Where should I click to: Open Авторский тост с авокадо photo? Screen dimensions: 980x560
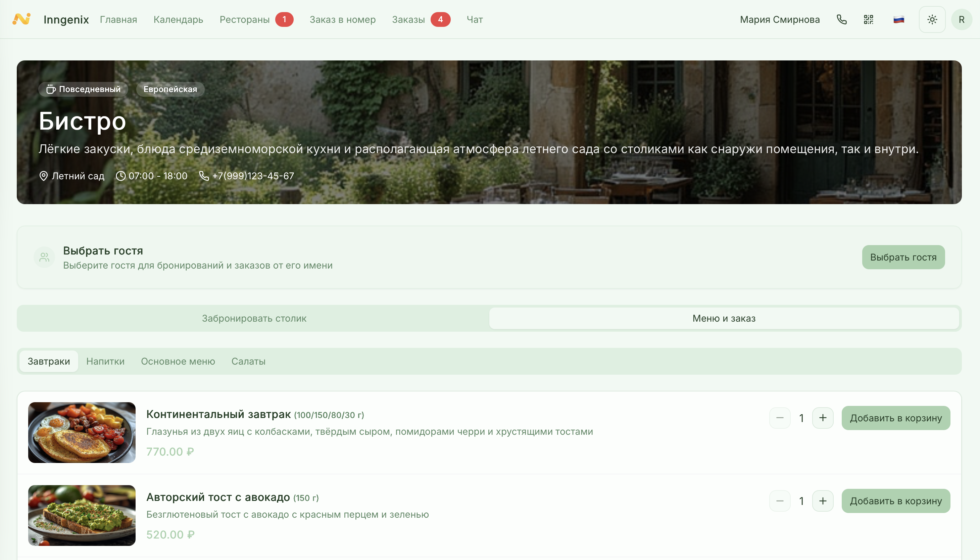82,515
